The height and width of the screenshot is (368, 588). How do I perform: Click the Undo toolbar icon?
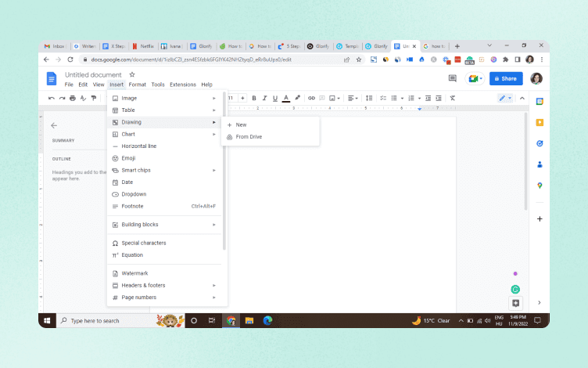tap(52, 99)
